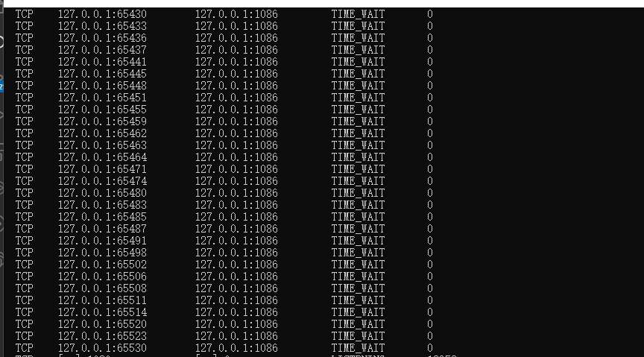
Task: Click local address 127.0.0.1:65498
Action: [x=102, y=252]
